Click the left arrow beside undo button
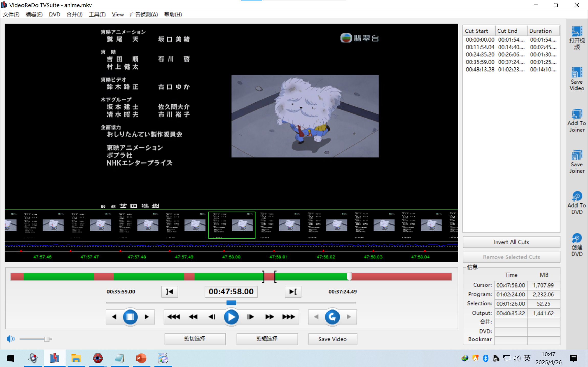This screenshot has width=588, height=367. click(316, 317)
